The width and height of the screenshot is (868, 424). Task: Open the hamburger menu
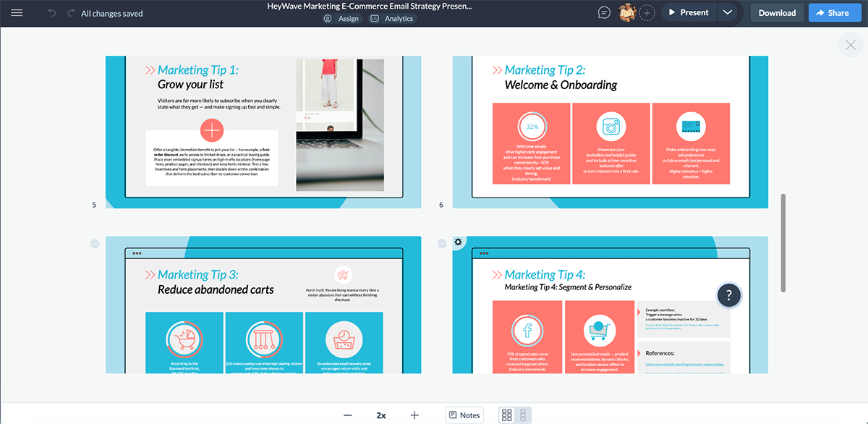tap(19, 12)
